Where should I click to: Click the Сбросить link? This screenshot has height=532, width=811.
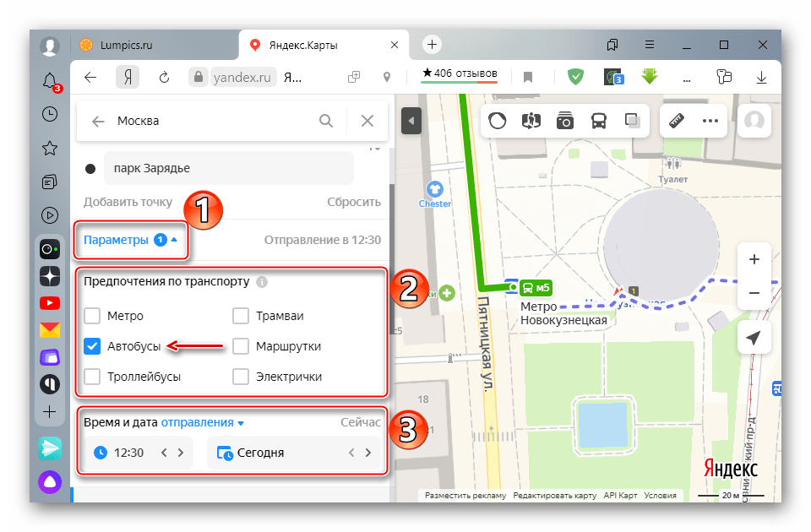click(354, 202)
